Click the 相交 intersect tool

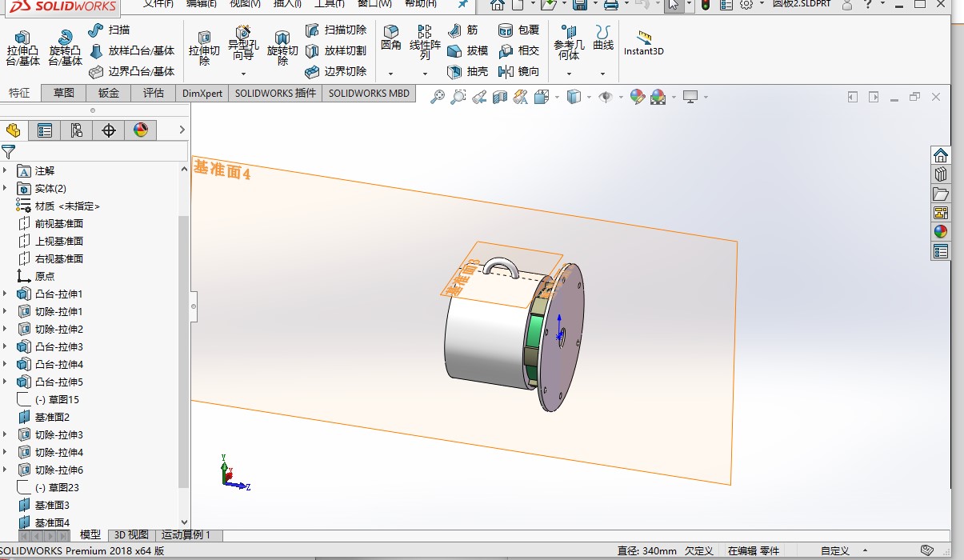tap(518, 50)
